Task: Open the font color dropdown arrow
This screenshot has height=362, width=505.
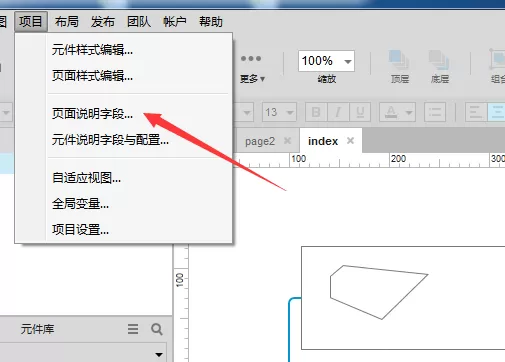Action: click(409, 112)
